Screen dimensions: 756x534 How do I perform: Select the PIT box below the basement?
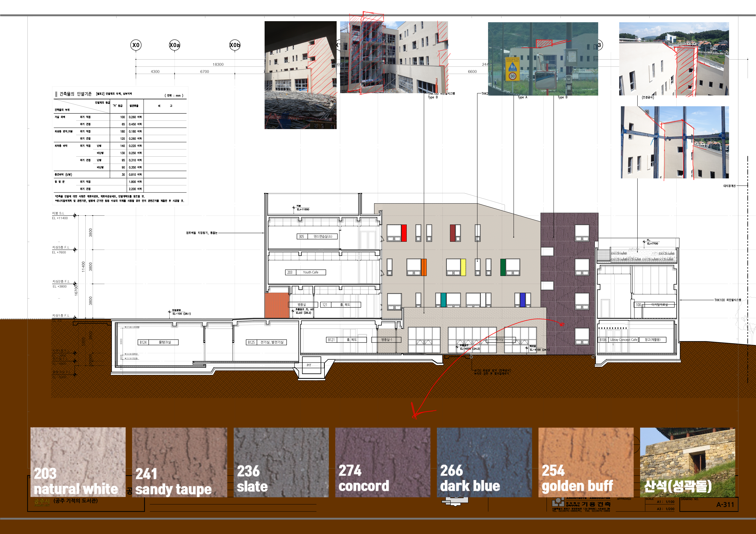[311, 365]
